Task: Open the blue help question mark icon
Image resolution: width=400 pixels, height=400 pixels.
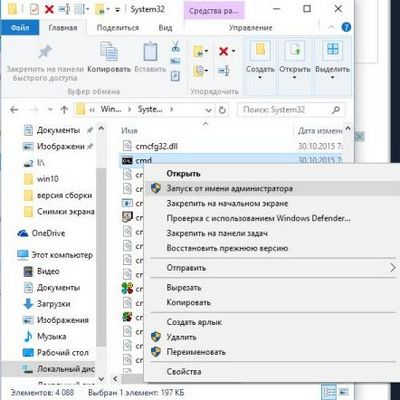Action: [346, 27]
